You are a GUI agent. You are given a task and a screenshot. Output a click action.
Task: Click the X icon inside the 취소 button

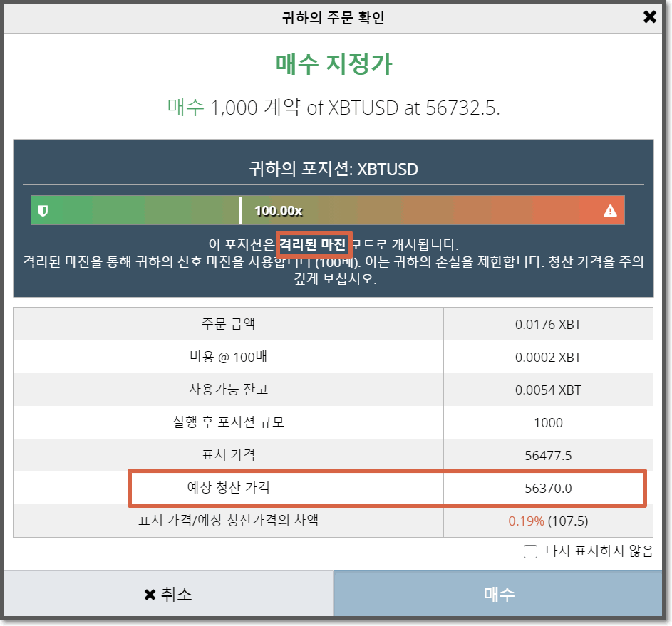[149, 593]
